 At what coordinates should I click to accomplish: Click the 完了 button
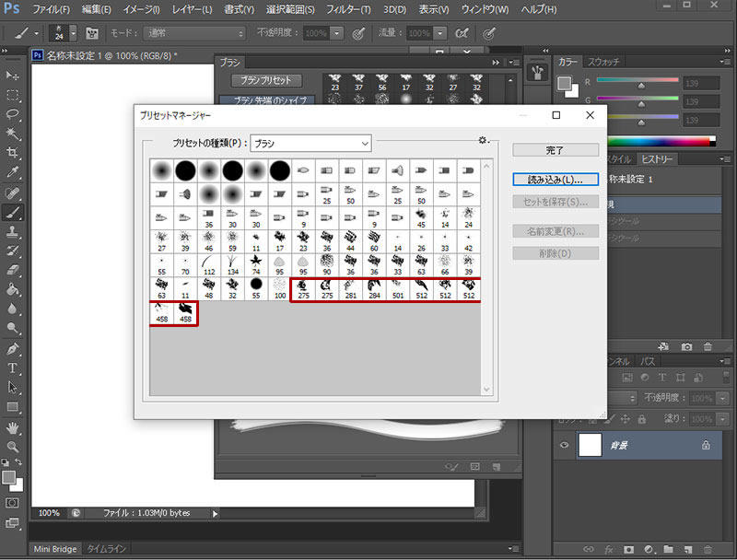click(556, 150)
